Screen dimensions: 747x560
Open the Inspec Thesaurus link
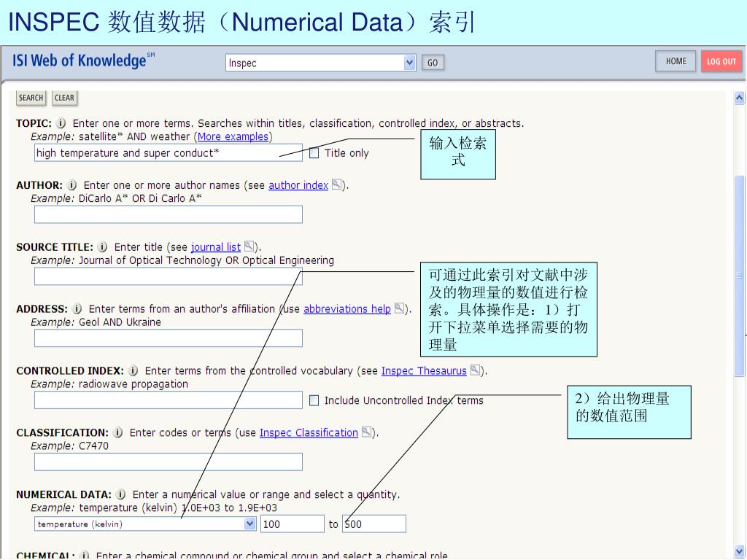424,371
